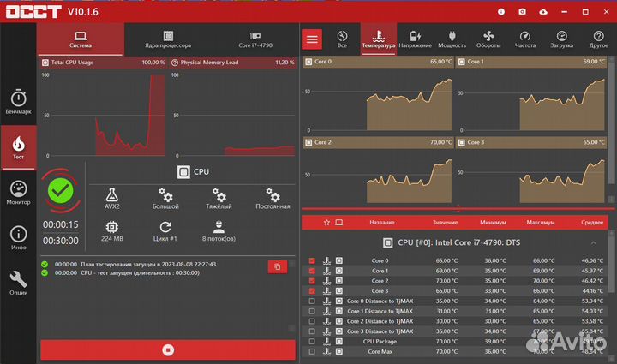617x364 pixels.
Task: Sort sensors by Минимум column
Action: click(x=493, y=223)
